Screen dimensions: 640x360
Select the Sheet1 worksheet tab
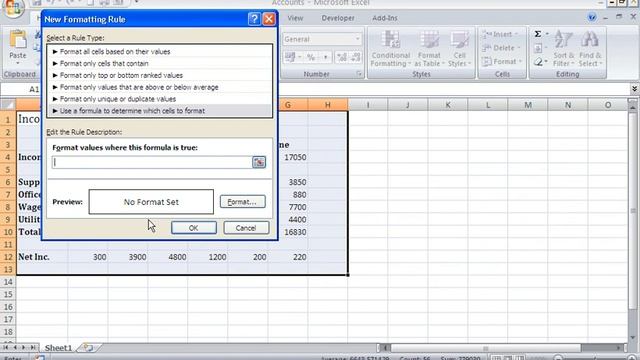point(58,348)
